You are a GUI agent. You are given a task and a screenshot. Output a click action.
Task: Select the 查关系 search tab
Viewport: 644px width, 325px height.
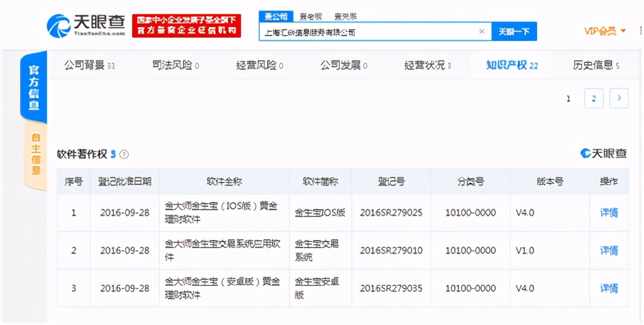tap(346, 16)
